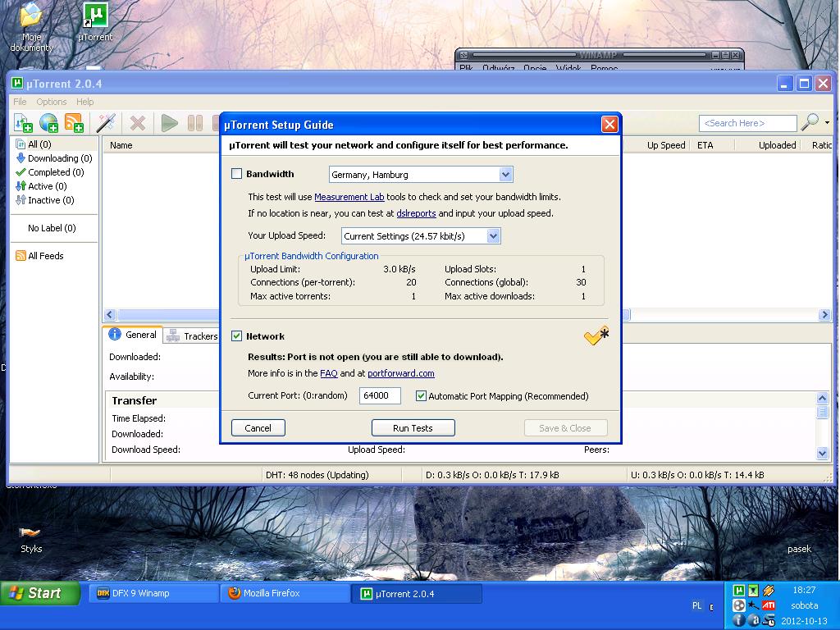Switch to Mozilla Firefox taskbar item
The height and width of the screenshot is (630, 840).
click(x=285, y=593)
